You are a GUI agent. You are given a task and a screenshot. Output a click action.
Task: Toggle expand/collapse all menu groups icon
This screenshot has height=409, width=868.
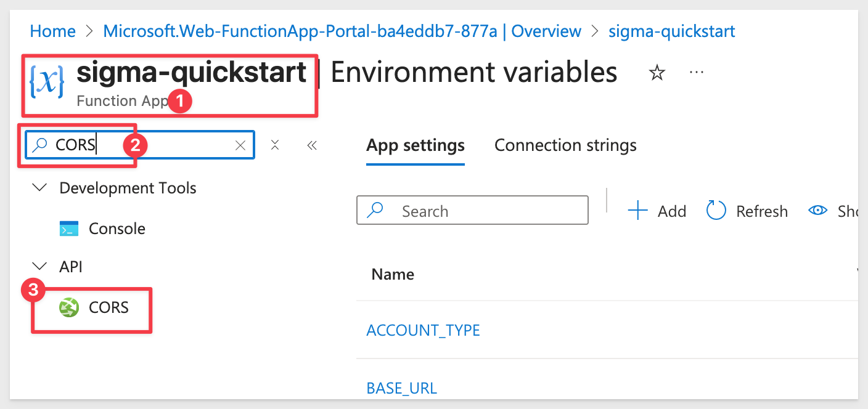(275, 145)
